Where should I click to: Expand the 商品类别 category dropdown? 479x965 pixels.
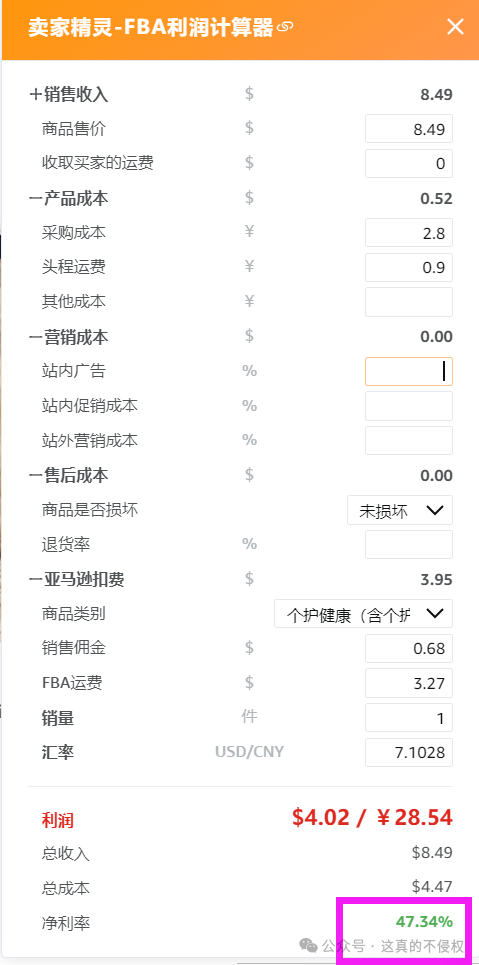click(363, 614)
